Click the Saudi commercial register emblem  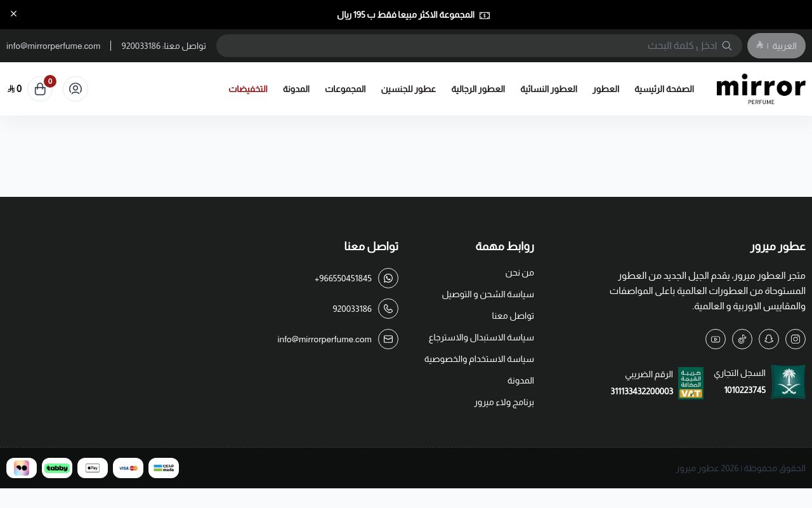[x=788, y=382]
